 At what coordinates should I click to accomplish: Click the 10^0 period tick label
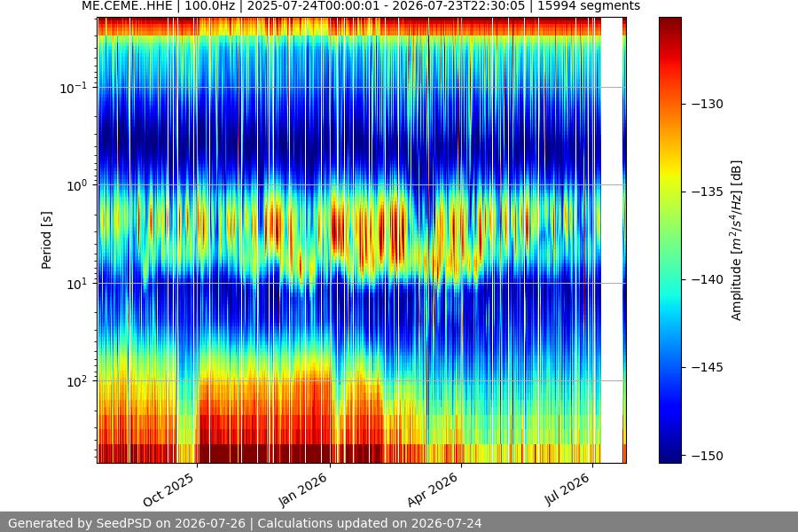[77, 185]
